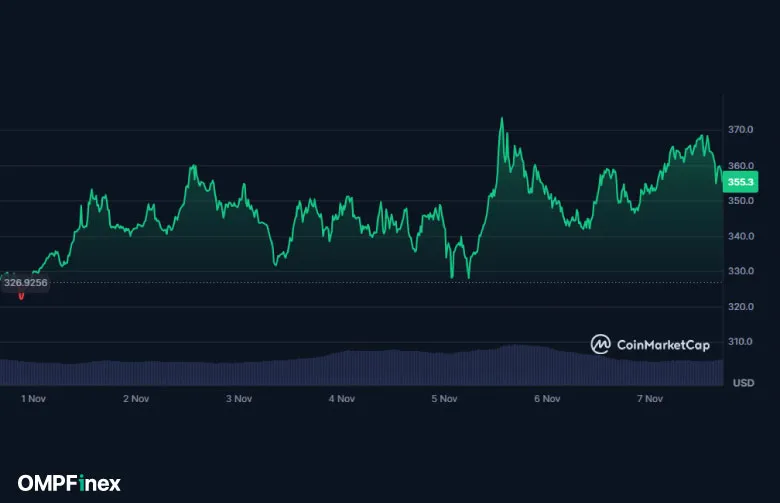Select the 7 Nov date label
The image size is (780, 503).
pyautogui.click(x=650, y=398)
